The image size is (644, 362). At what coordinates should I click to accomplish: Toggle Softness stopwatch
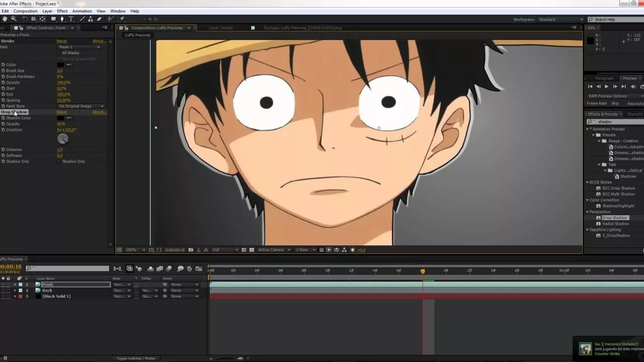coord(3,155)
